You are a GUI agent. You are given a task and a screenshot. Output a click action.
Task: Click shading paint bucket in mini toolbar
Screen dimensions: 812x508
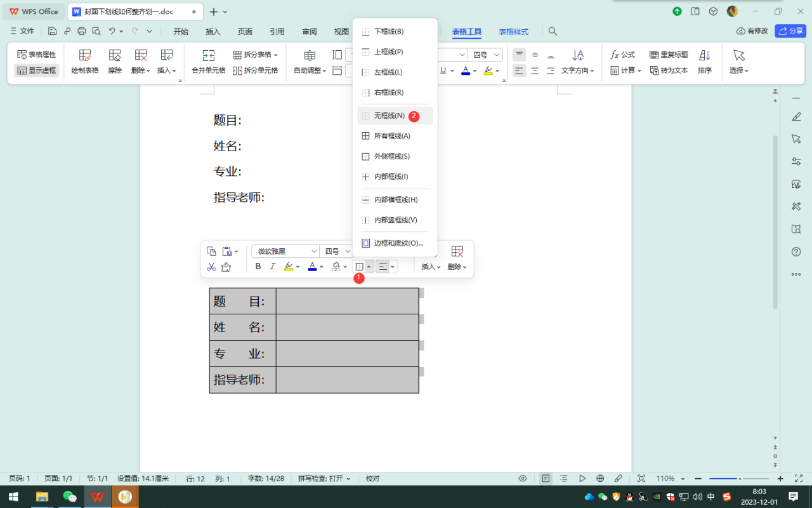click(336, 267)
